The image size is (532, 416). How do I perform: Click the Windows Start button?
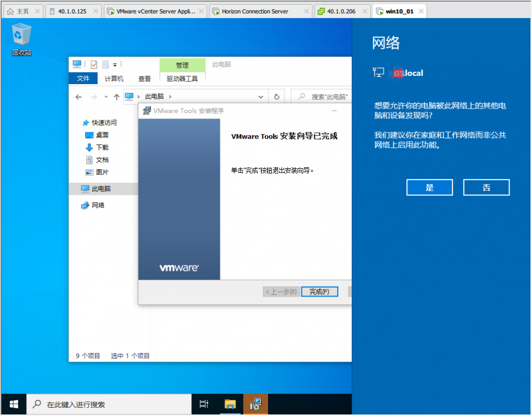click(x=14, y=404)
